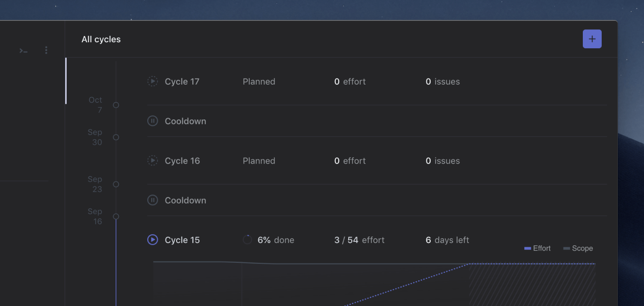Image resolution: width=644 pixels, height=306 pixels.
Task: Click the Sep 23 timeline marker
Action: pyautogui.click(x=116, y=184)
